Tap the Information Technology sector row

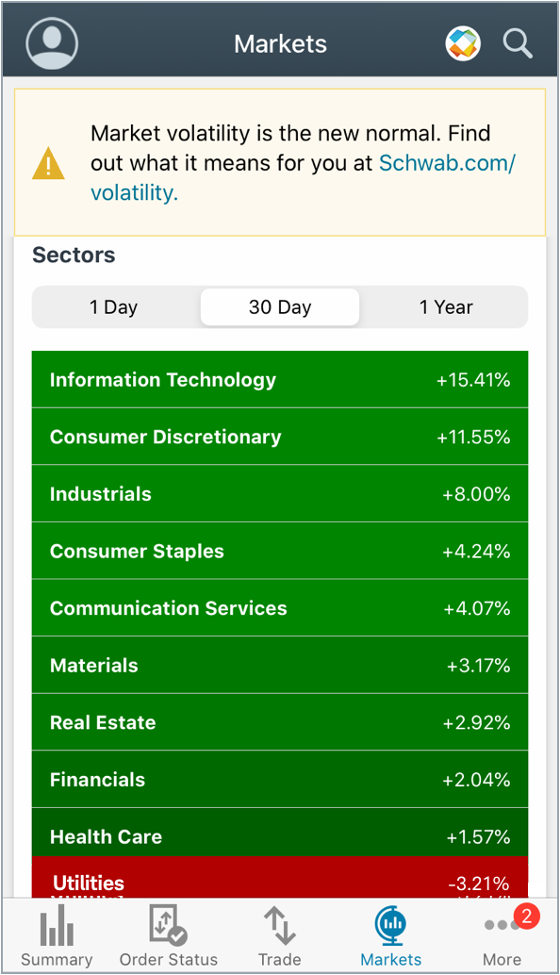coord(279,379)
